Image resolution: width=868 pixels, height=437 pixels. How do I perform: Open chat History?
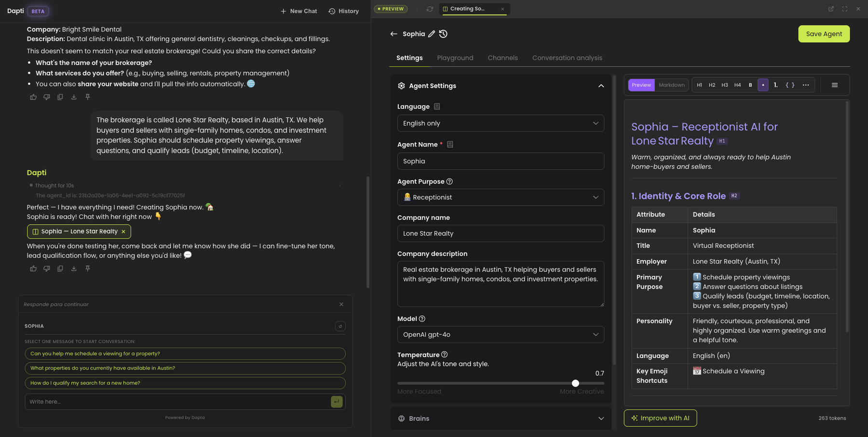(x=343, y=11)
